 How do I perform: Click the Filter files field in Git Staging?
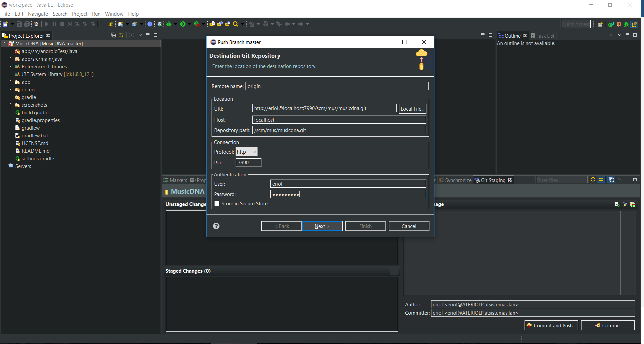[x=561, y=180]
